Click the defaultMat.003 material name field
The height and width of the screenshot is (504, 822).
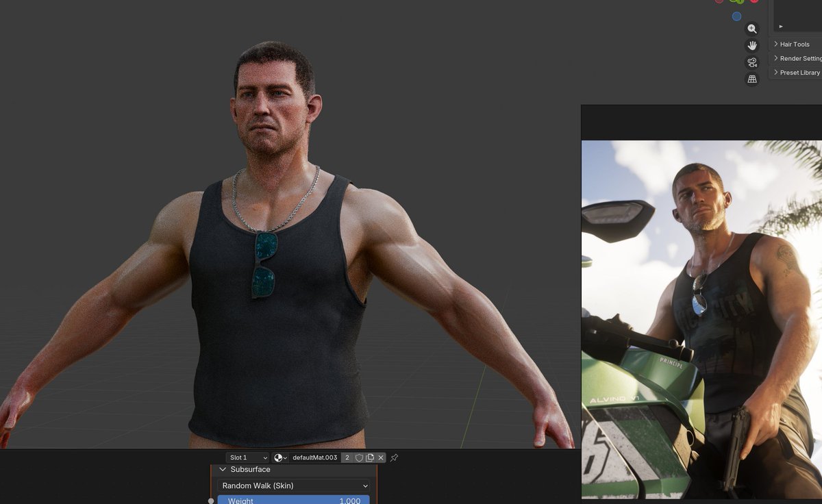(x=314, y=457)
